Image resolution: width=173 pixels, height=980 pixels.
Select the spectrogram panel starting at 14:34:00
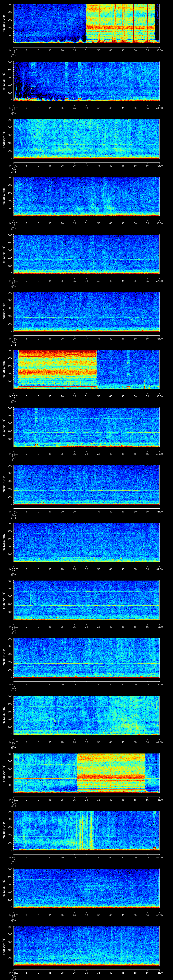point(86,312)
